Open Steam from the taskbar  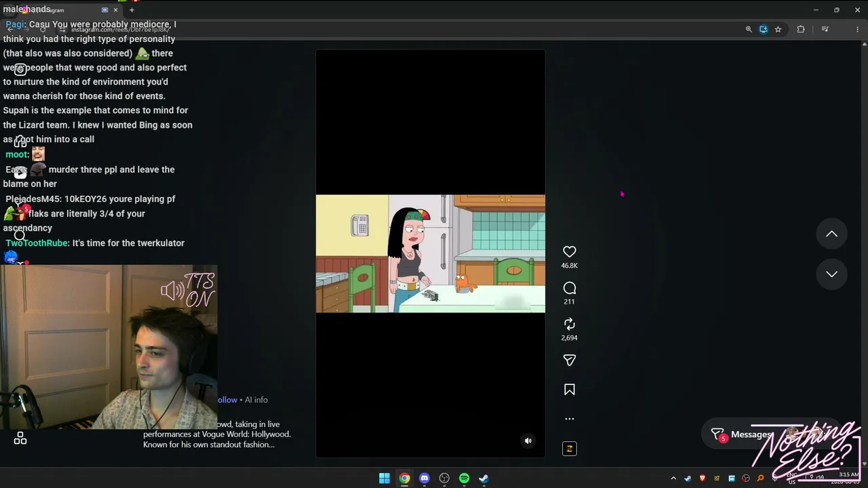(x=484, y=479)
